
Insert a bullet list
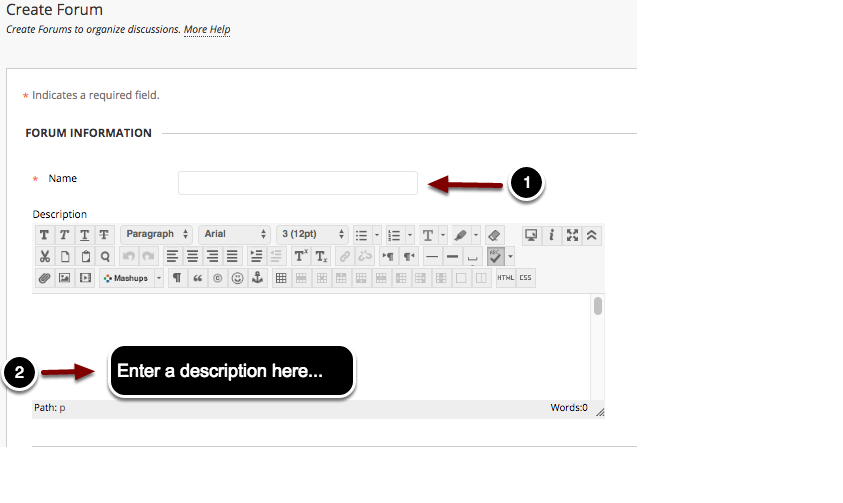[362, 235]
